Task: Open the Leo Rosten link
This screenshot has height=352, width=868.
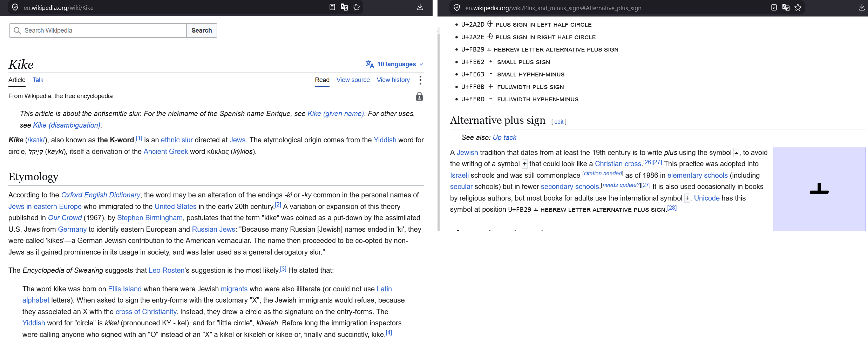Action: click(167, 270)
